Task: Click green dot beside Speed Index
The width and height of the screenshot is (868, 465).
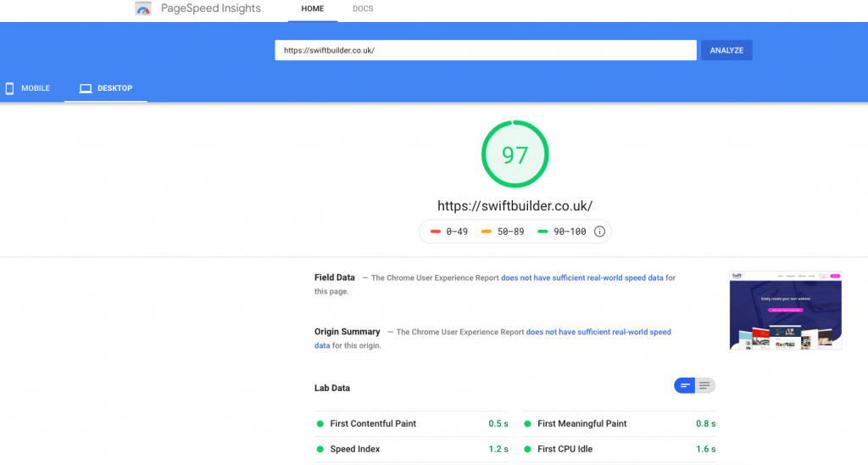Action: pyautogui.click(x=320, y=449)
